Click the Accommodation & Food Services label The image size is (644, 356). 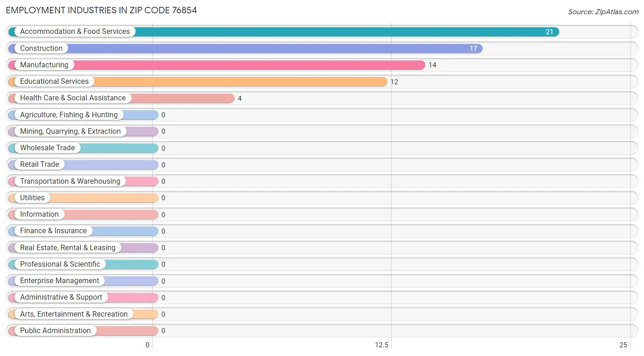[x=75, y=32]
